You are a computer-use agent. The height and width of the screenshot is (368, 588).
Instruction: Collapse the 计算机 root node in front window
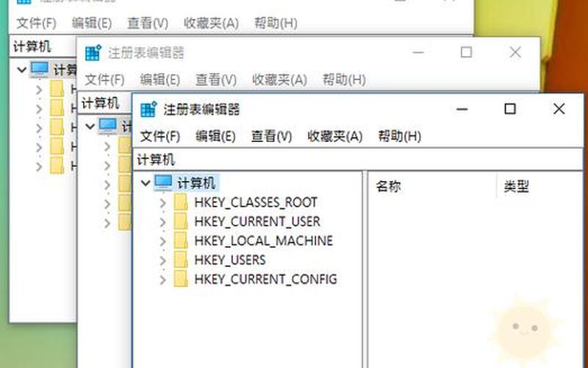pos(146,183)
